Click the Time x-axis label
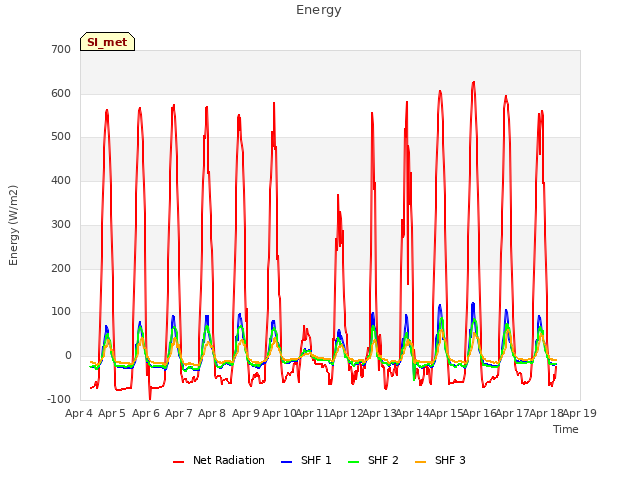 [x=566, y=429]
